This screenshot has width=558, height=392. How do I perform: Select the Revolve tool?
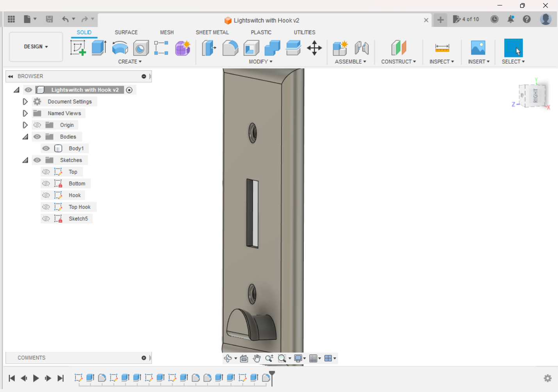(x=120, y=48)
